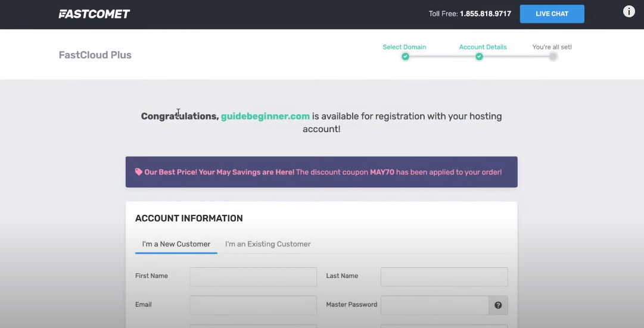Click the Master Password help question mark
Viewport: 644px width, 328px height.
coord(498,305)
